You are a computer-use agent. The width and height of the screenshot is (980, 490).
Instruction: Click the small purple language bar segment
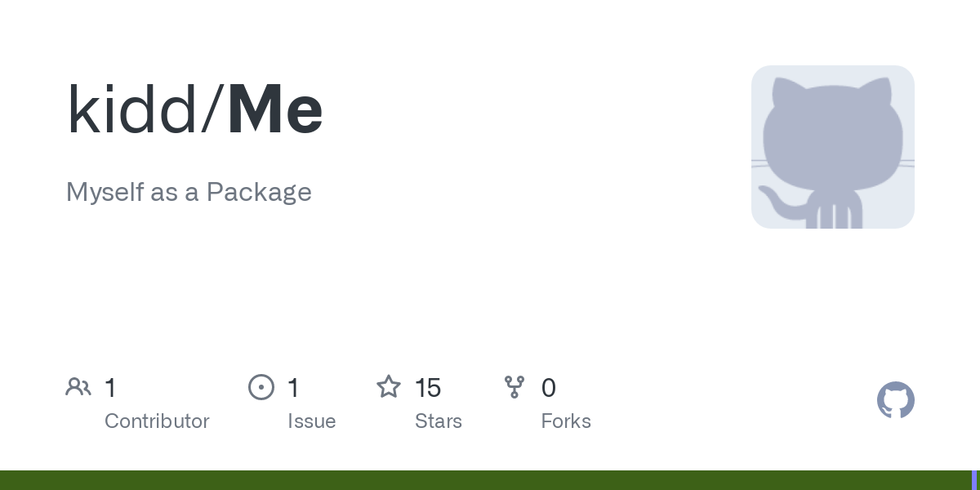[974, 480]
